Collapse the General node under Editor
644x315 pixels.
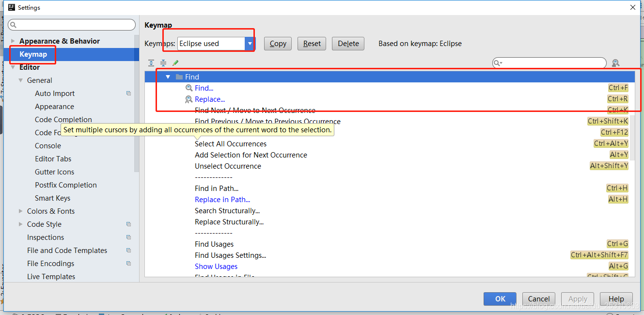20,80
